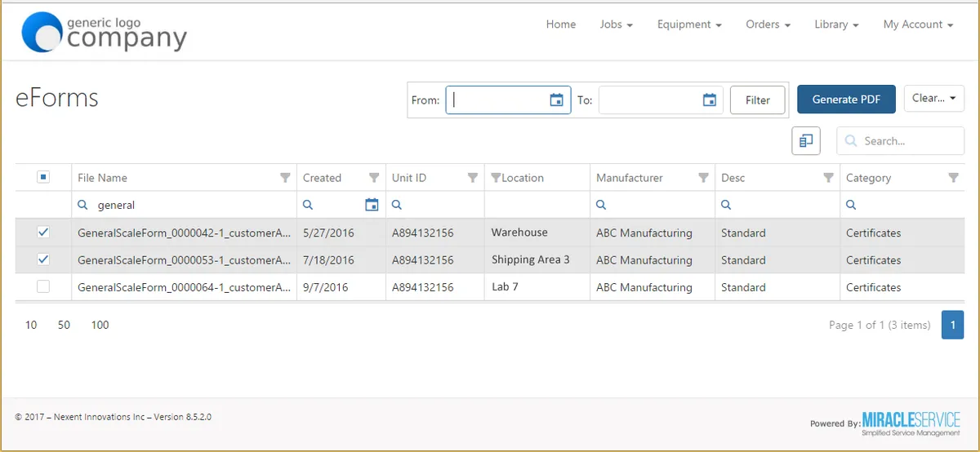Screen dimensions: 980x452
Task: Click the File Name column filter icon
Action: coord(285,178)
